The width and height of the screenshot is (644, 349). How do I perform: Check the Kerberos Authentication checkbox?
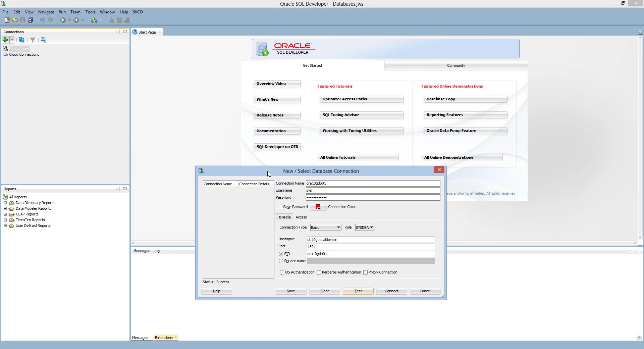click(x=319, y=272)
